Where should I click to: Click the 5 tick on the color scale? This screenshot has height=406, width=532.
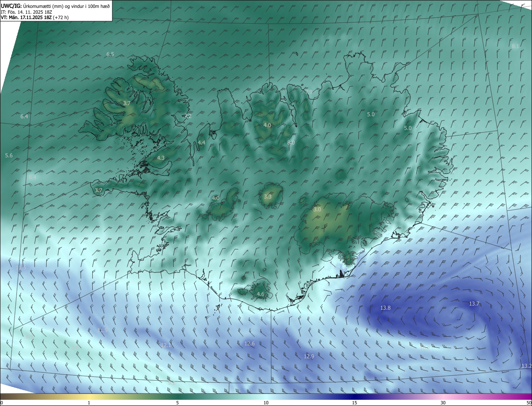coord(177,403)
